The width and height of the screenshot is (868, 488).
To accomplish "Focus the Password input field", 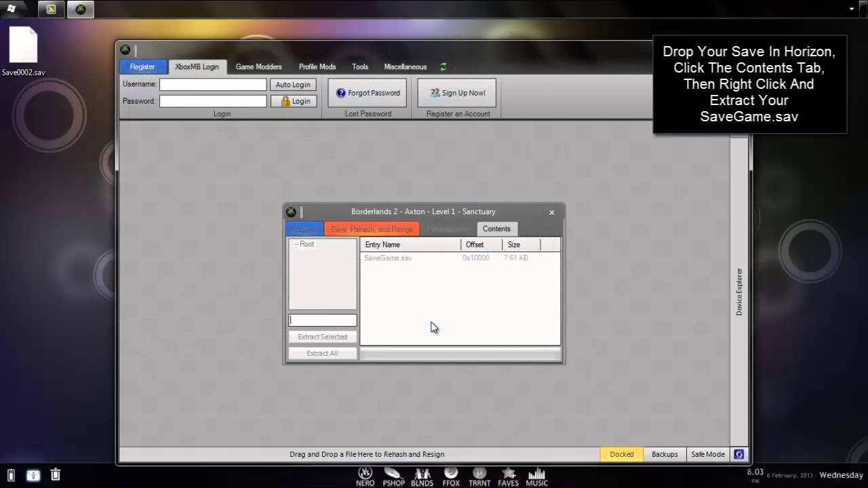I will [x=213, y=101].
